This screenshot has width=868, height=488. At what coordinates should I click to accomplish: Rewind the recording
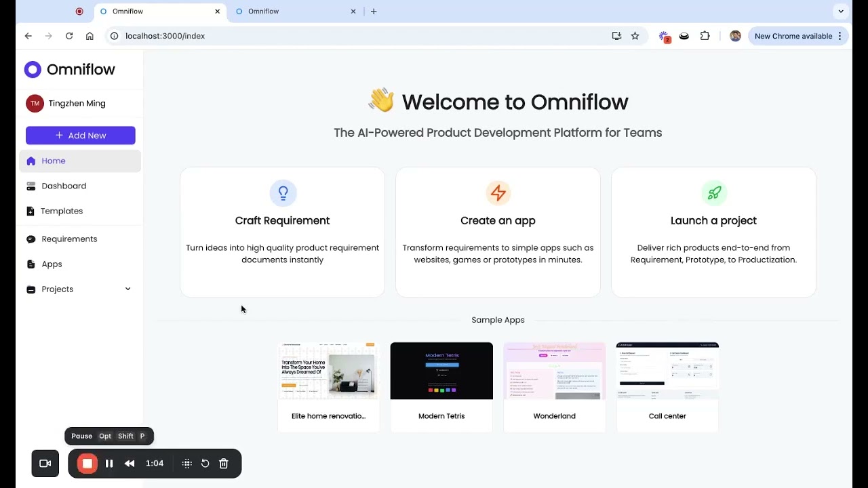point(130,464)
